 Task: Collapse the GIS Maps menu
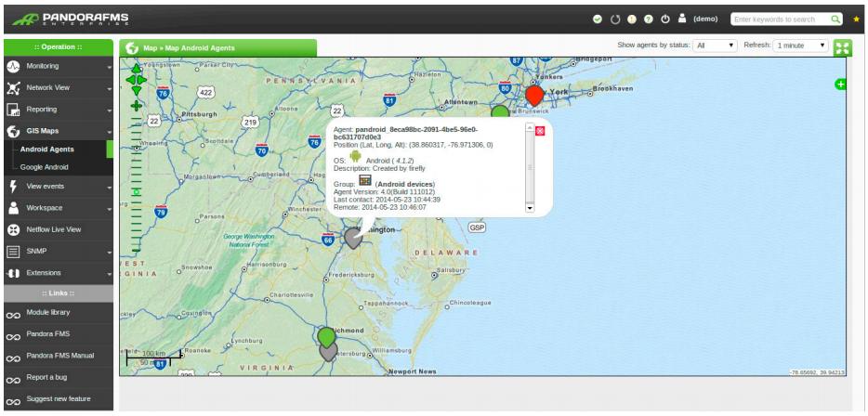point(59,131)
